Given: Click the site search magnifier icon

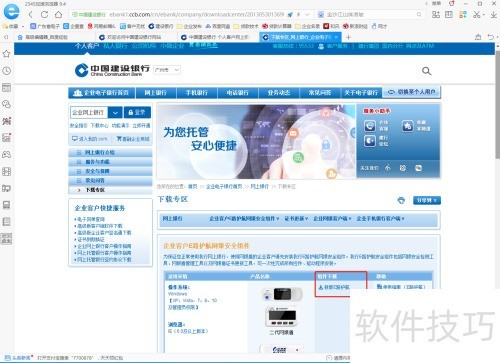Looking at the screenshot, I should tap(426, 71).
